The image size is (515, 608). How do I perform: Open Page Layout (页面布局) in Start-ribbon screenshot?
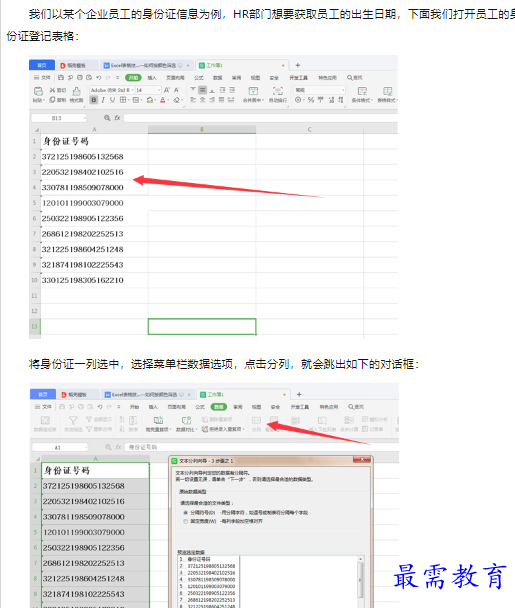175,78
